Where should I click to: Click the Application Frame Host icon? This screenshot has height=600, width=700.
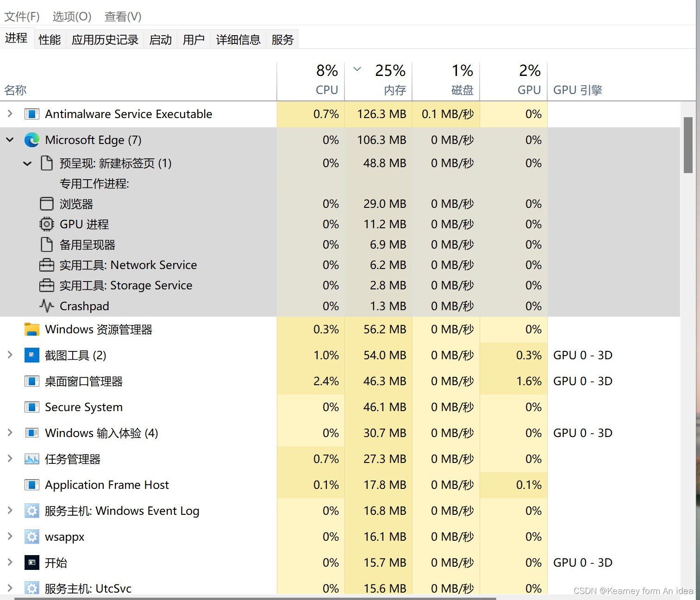pyautogui.click(x=31, y=485)
